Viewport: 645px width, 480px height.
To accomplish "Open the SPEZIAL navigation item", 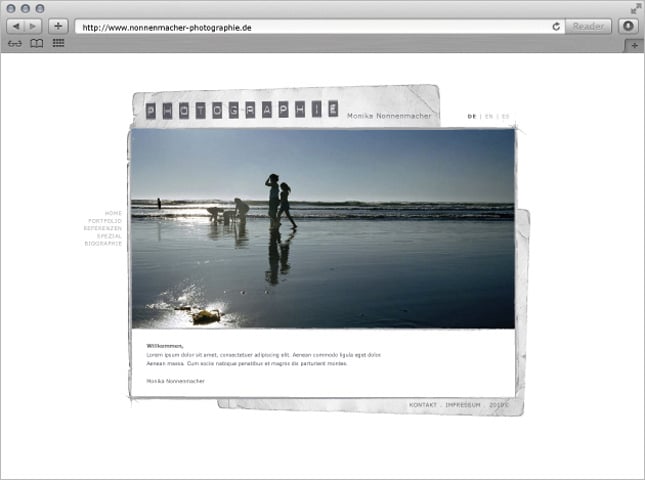I will 109,236.
